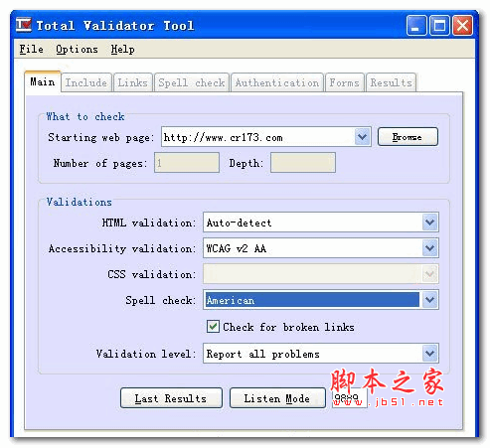
Task: Click the Listen Mode button
Action: pyautogui.click(x=277, y=398)
